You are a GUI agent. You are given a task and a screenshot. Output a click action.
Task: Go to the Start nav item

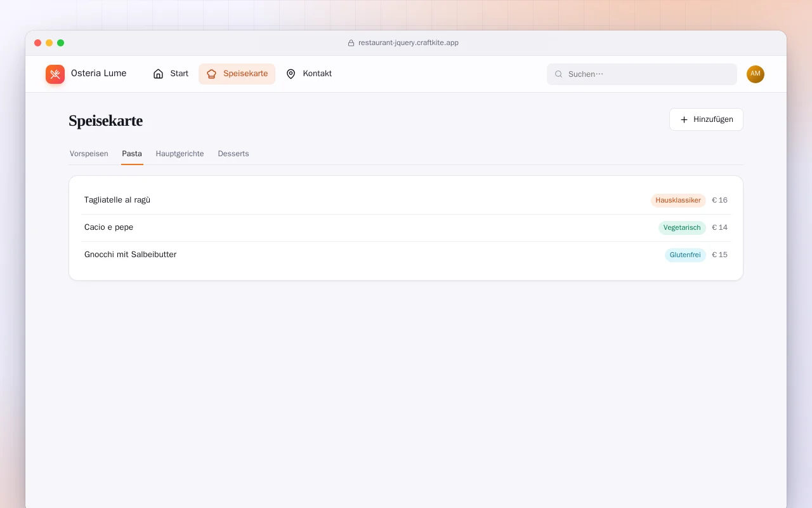tap(171, 74)
